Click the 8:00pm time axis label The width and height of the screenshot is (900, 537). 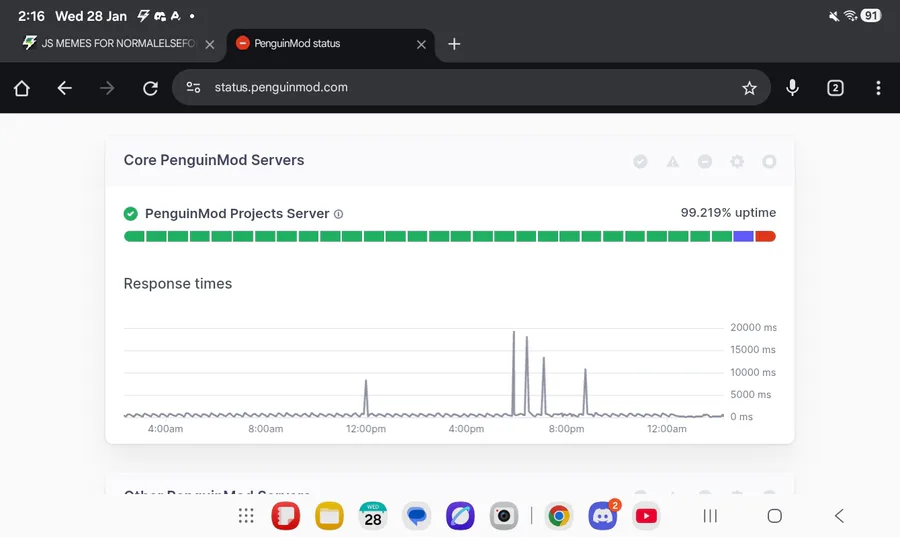567,429
